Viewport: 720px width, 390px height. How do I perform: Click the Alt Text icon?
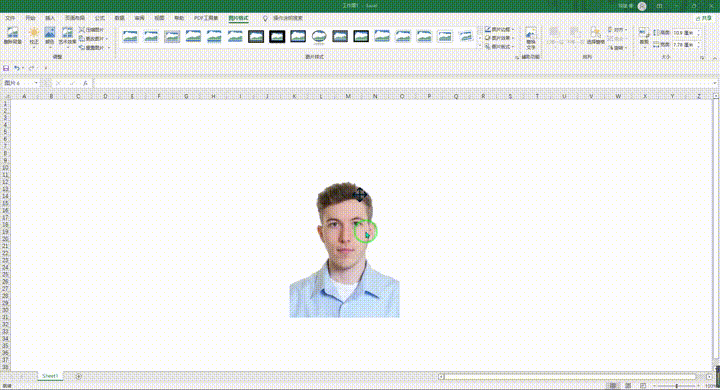click(531, 39)
